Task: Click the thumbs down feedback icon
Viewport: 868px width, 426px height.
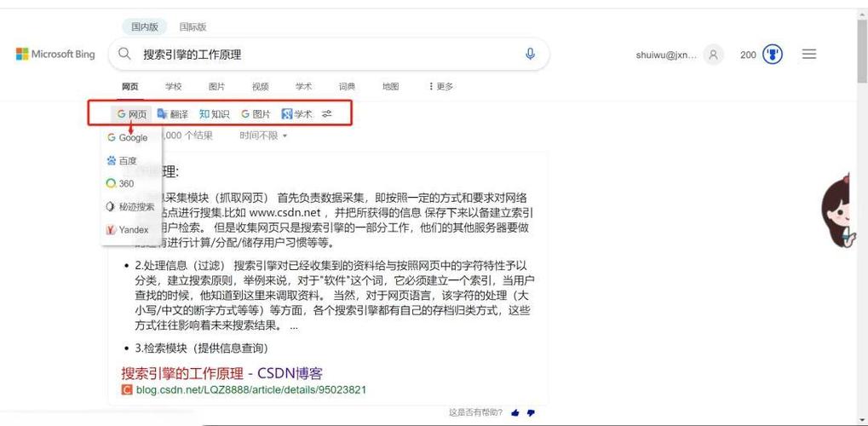Action: click(x=531, y=412)
